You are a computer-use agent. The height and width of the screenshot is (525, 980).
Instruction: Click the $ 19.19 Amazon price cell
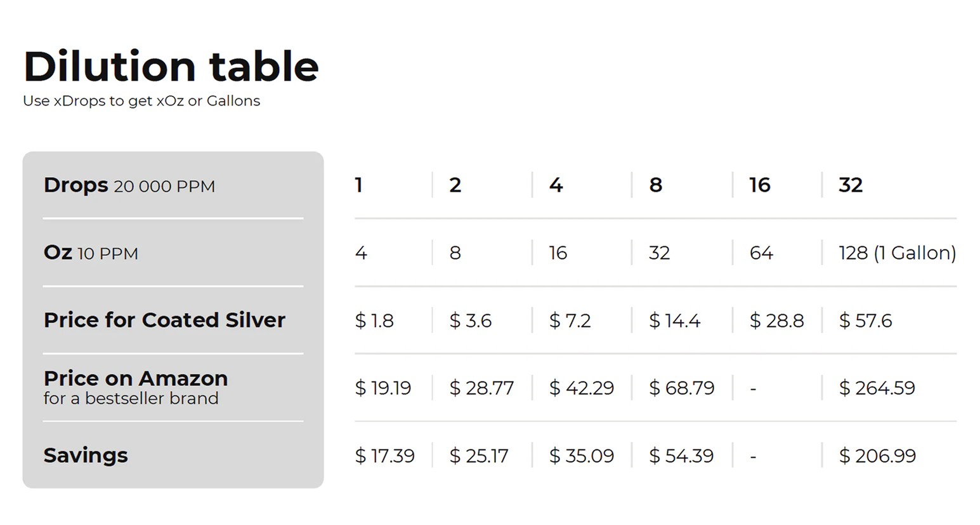(x=383, y=388)
